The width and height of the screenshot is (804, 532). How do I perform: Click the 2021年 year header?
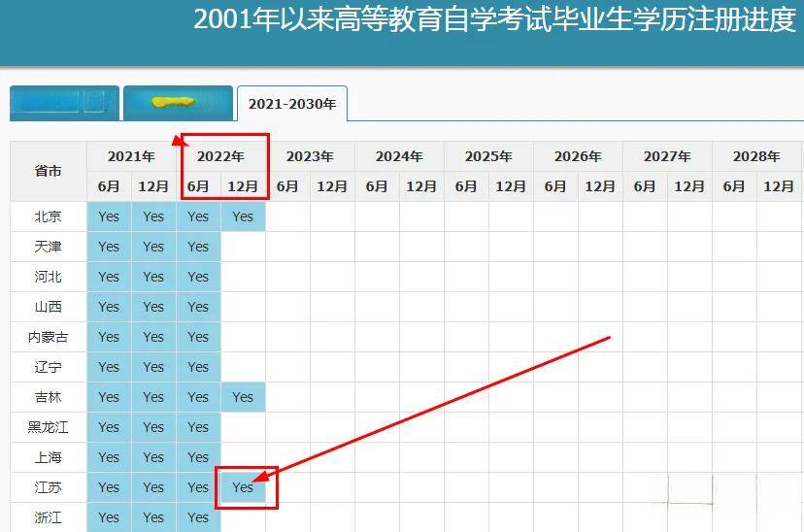click(x=131, y=156)
